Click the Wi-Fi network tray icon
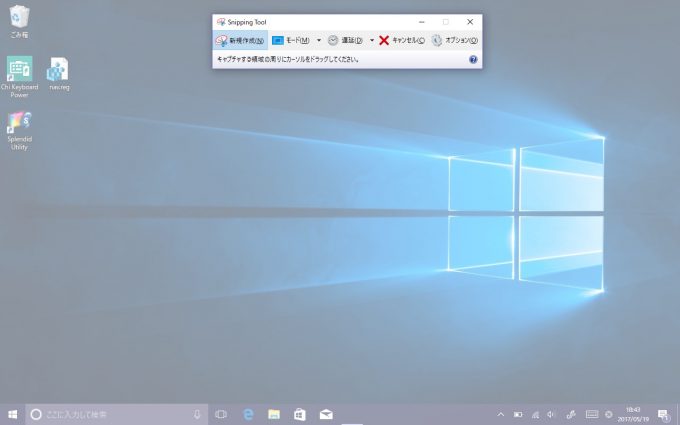This screenshot has width=680, height=425. (x=535, y=415)
